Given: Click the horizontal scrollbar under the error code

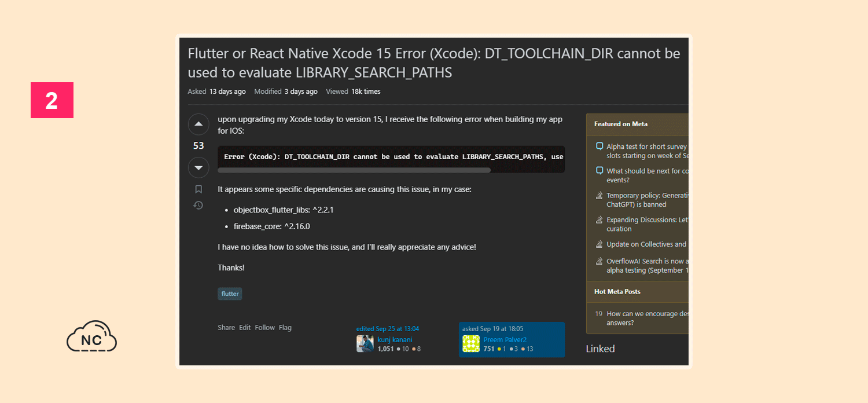Looking at the screenshot, I should coord(354,170).
